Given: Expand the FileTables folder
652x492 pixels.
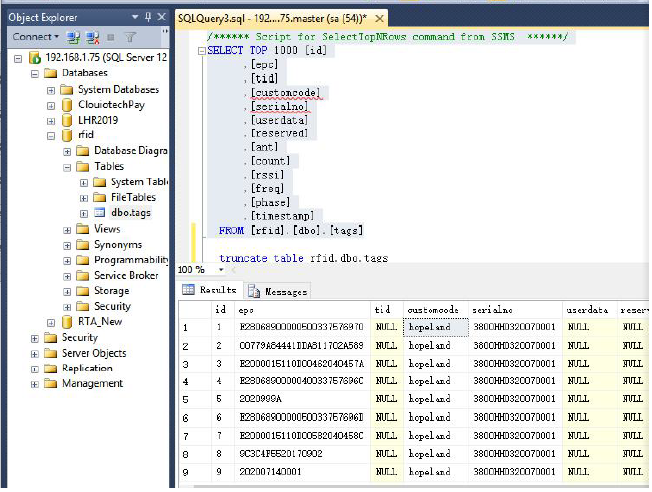Looking at the screenshot, I should tap(84, 198).
